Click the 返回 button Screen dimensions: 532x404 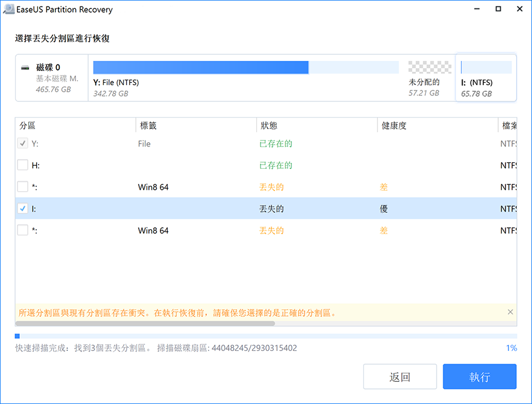pos(400,376)
